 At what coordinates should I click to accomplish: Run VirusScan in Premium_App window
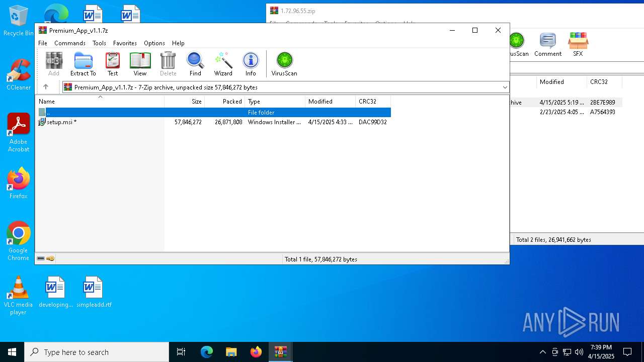[284, 64]
